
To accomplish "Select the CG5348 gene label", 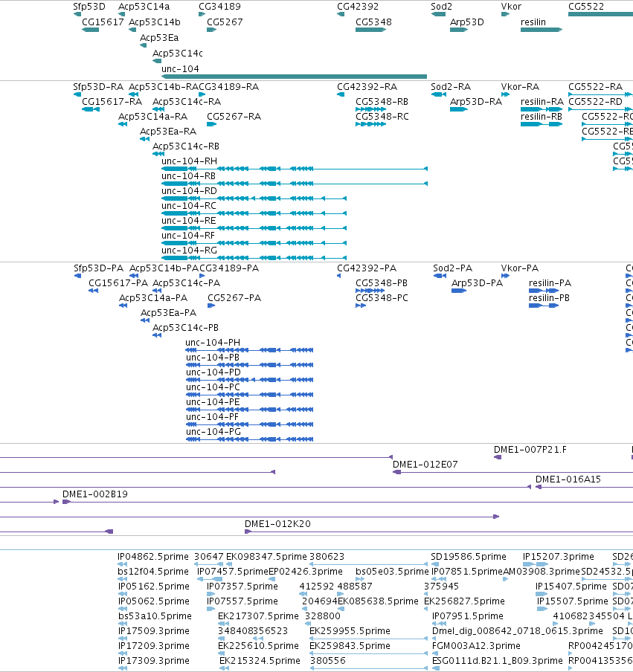I will pyautogui.click(x=373, y=22).
